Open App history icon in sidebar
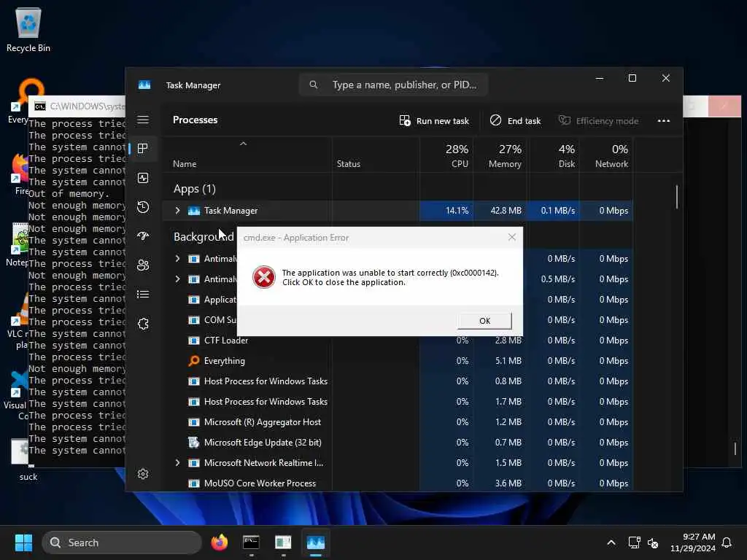Screen dimensions: 747x560 point(143,207)
